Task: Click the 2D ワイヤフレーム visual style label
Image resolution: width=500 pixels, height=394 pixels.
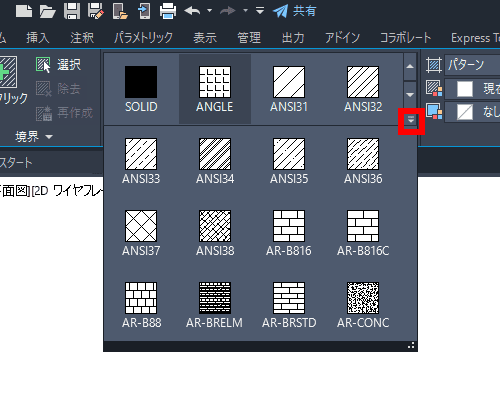Action: pyautogui.click(x=68, y=191)
